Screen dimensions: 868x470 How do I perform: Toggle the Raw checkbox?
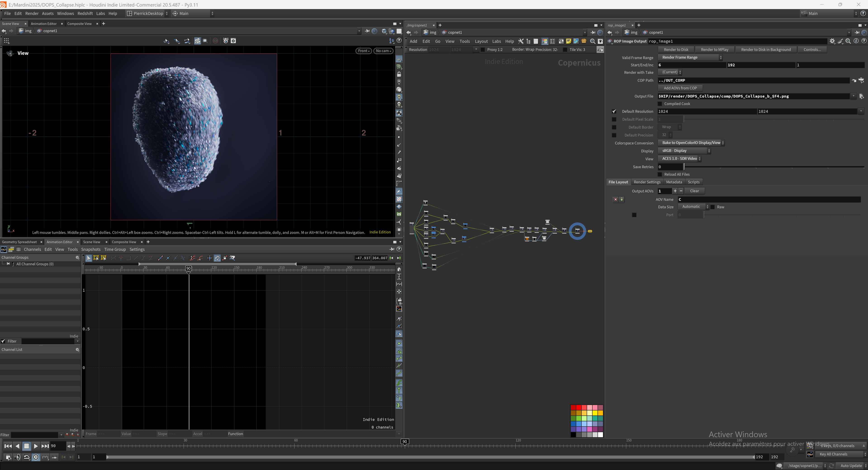point(713,207)
